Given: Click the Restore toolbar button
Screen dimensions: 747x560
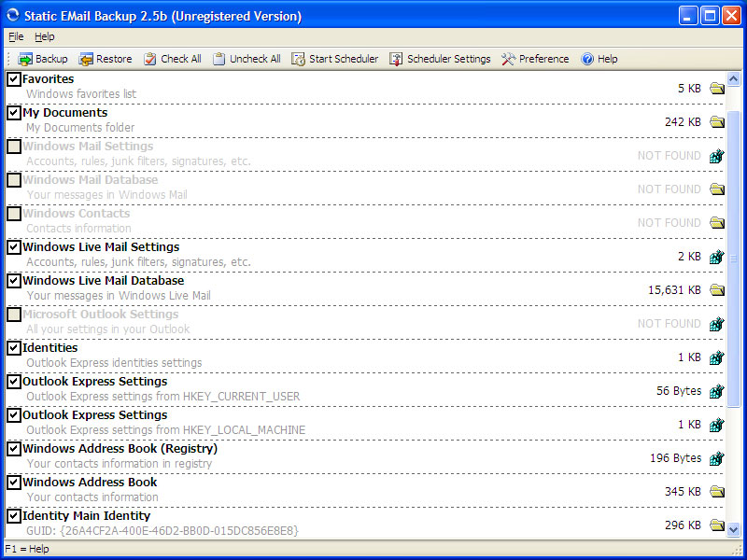Looking at the screenshot, I should click(106, 59).
